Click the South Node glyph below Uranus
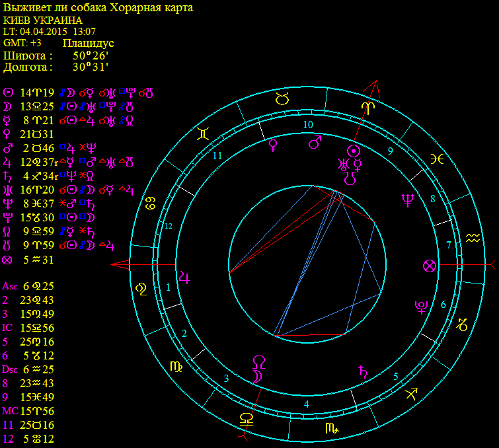 [x=350, y=178]
